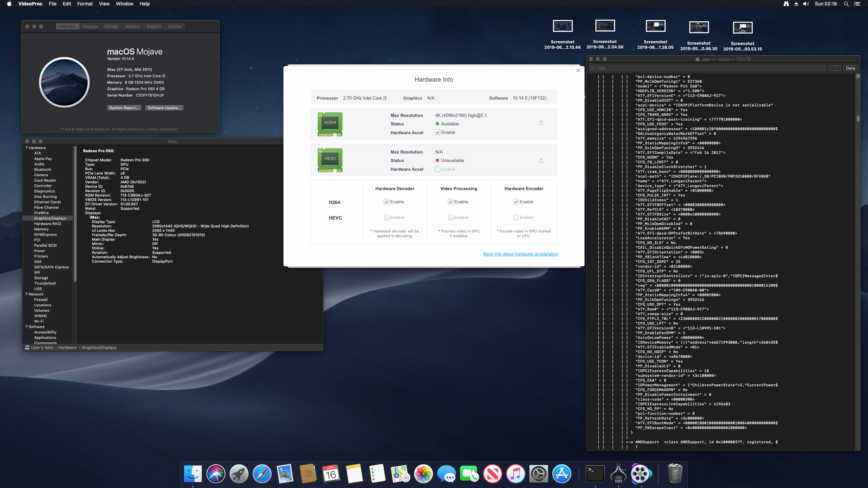Toggle HEVC Video Processing Enable
This screenshot has height=488, width=868.
(x=451, y=217)
